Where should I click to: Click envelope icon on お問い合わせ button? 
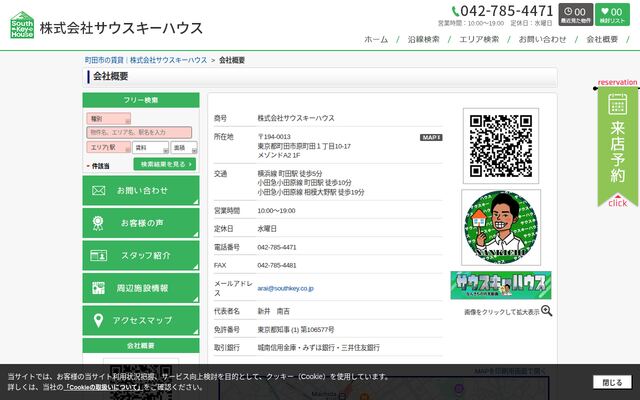point(98,191)
